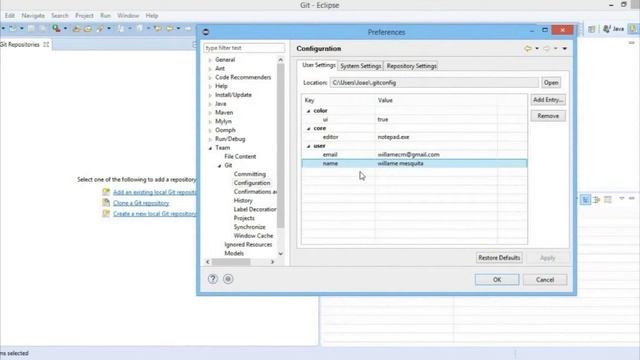The height and width of the screenshot is (360, 640).
Task: Click the Clone a Git repository link
Action: tap(141, 203)
